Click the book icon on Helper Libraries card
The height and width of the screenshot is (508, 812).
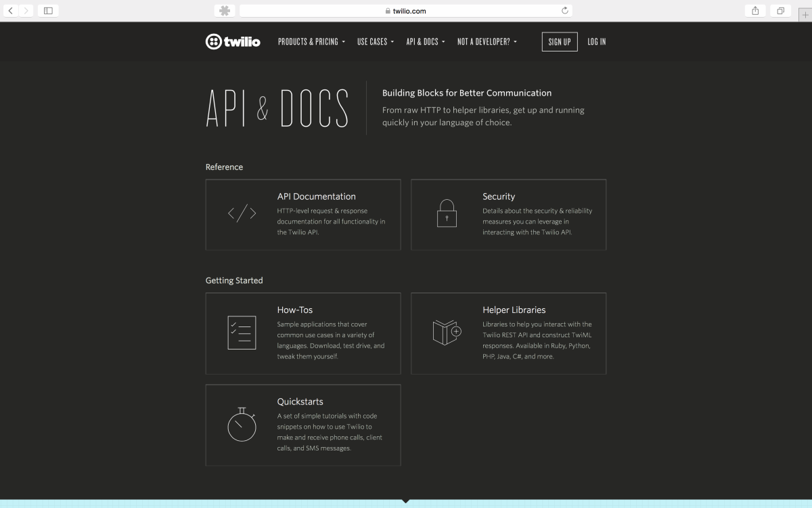tap(447, 333)
